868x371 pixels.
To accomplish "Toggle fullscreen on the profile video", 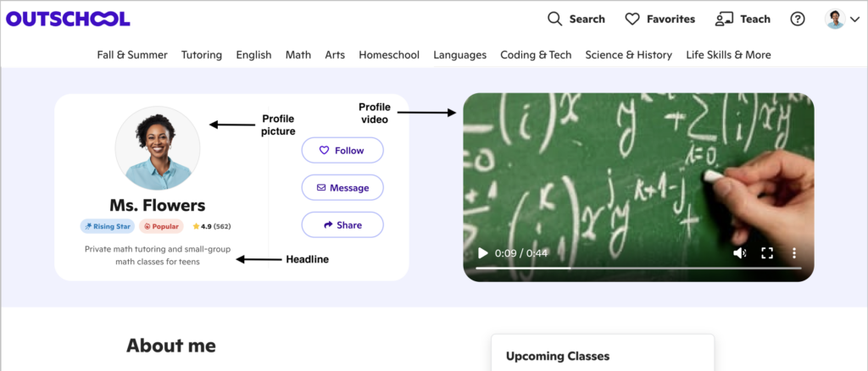I will coord(767,253).
